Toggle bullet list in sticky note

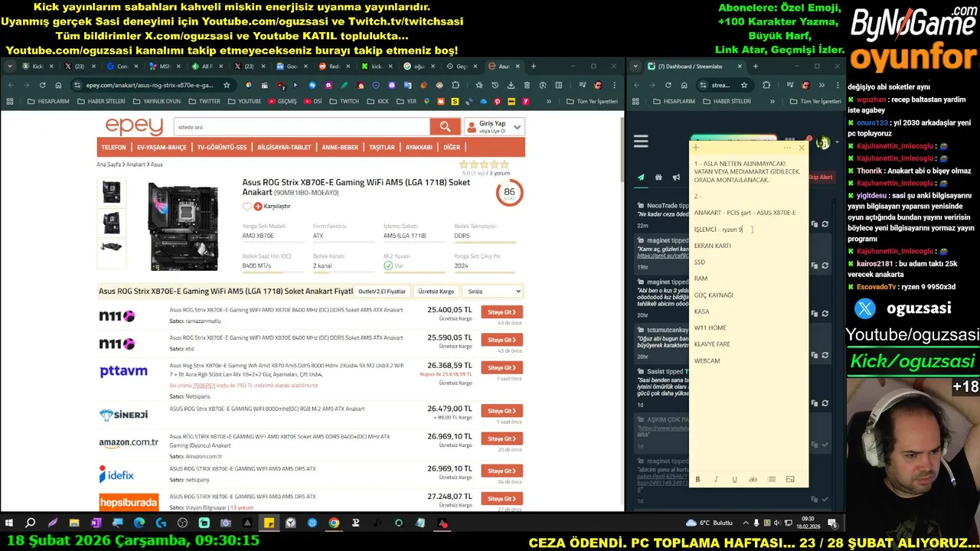[x=771, y=479]
